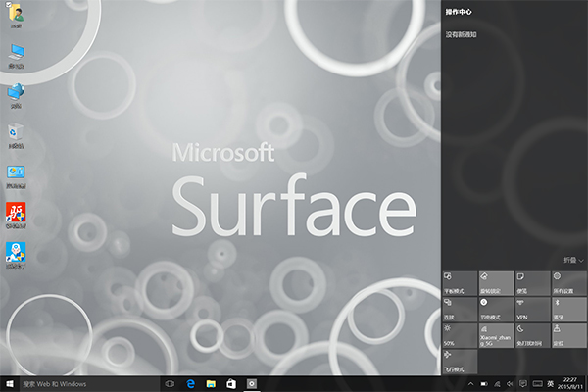Switch input language via 英 indicator
This screenshot has height=392, width=588.
point(550,384)
